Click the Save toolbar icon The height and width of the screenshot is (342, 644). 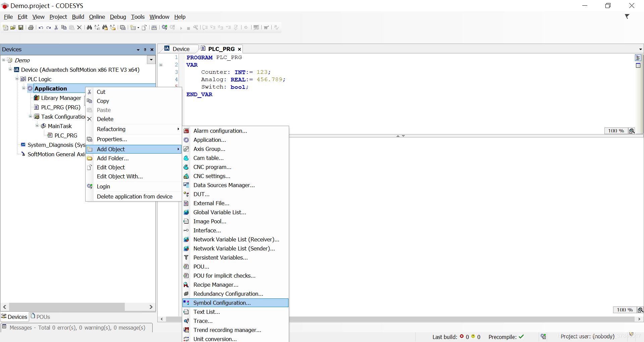21,27
